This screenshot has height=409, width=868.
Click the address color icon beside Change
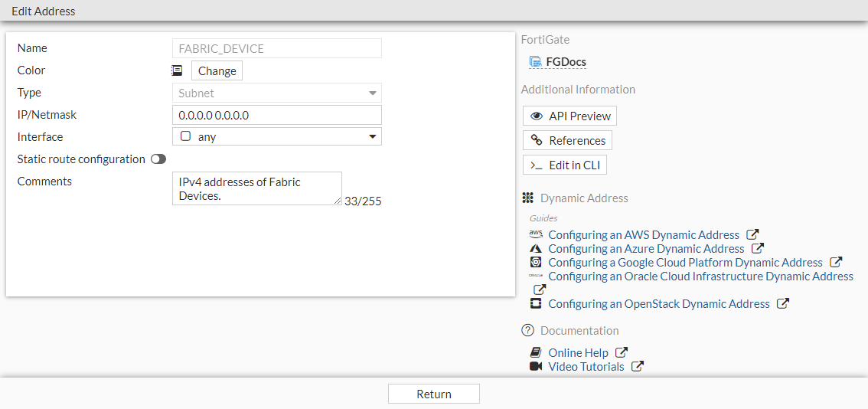pyautogui.click(x=177, y=70)
